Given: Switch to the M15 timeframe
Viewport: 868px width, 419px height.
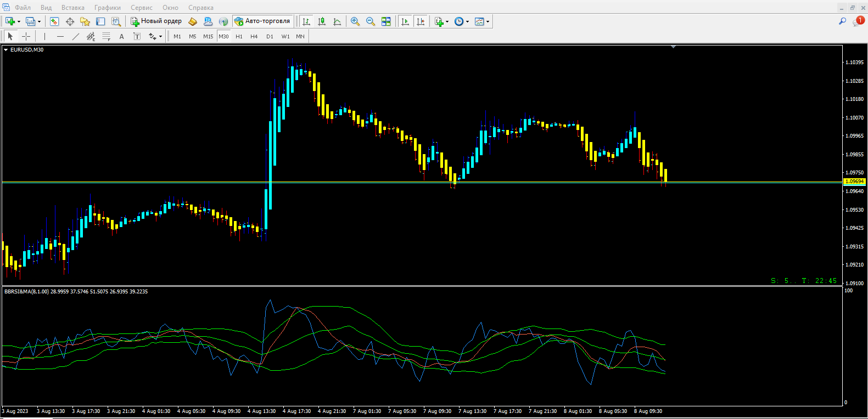Looking at the screenshot, I should pyautogui.click(x=208, y=36).
